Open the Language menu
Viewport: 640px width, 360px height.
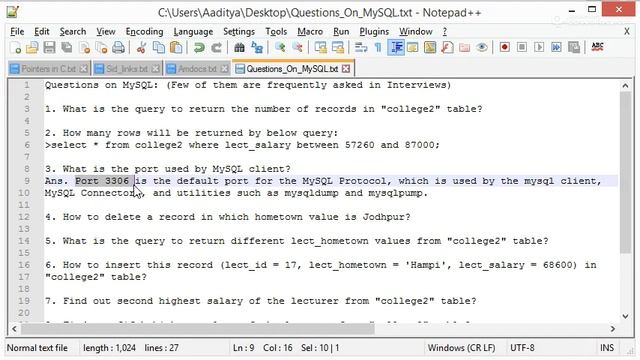[x=193, y=31]
